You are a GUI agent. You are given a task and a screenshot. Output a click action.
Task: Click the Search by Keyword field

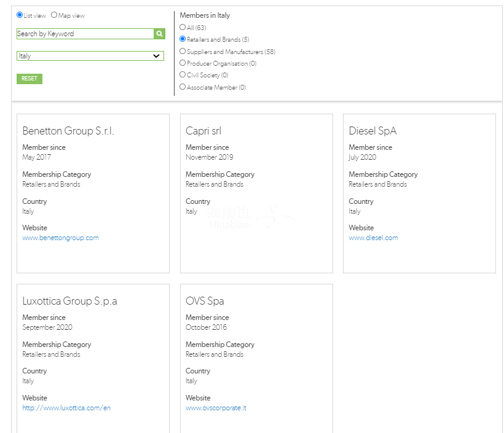(x=85, y=34)
